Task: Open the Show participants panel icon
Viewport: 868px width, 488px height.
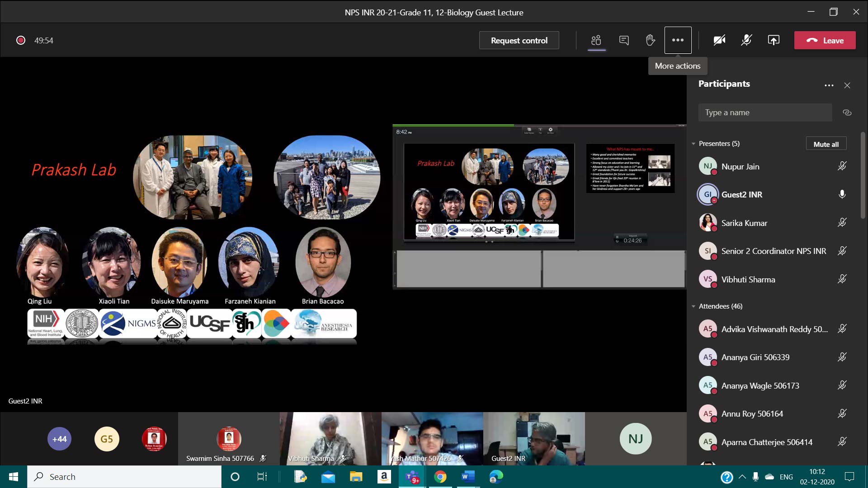Action: [x=596, y=40]
